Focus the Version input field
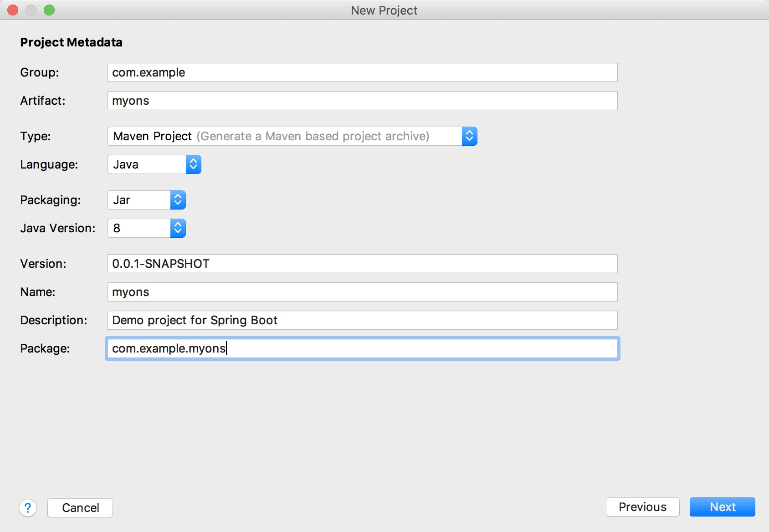This screenshot has width=769, height=532. [362, 264]
